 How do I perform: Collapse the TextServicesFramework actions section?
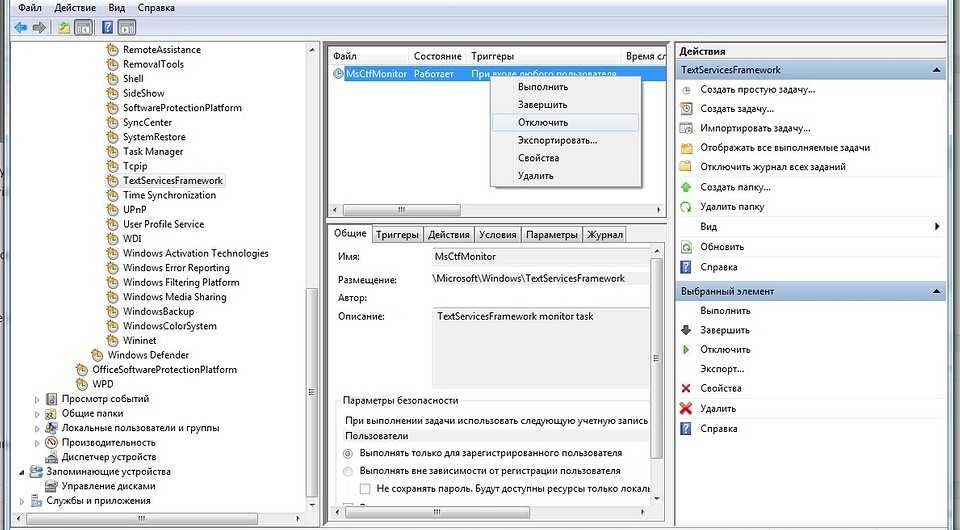coord(936,70)
